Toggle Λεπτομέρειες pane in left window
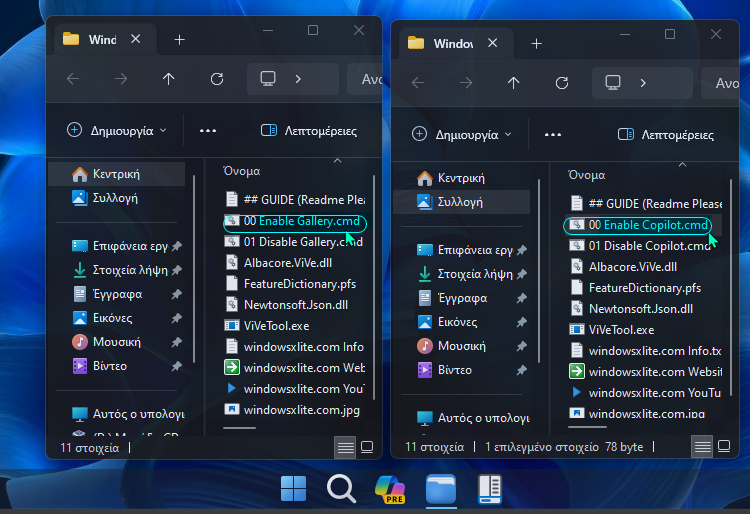 (x=309, y=131)
